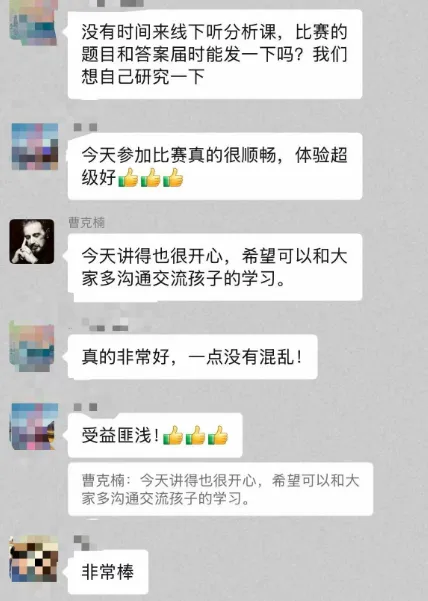Click the blurred name above 受益匪浅 message
The image size is (428, 601).
[85, 407]
